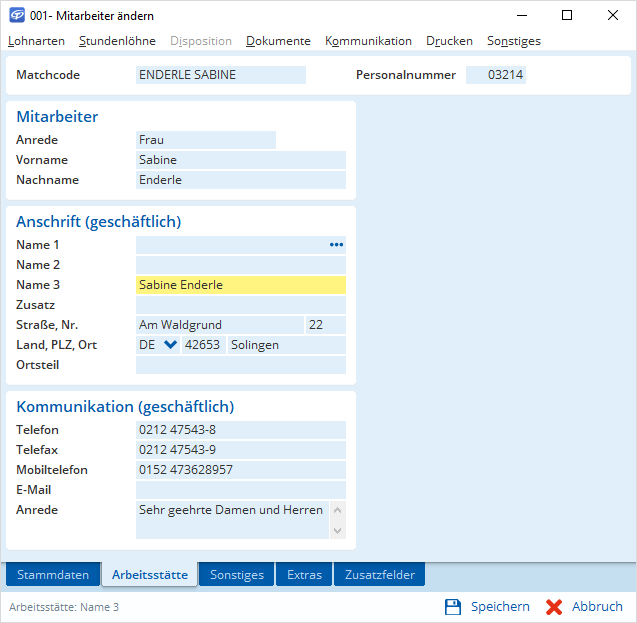Expand the country dropdown showing DE

pos(170,345)
